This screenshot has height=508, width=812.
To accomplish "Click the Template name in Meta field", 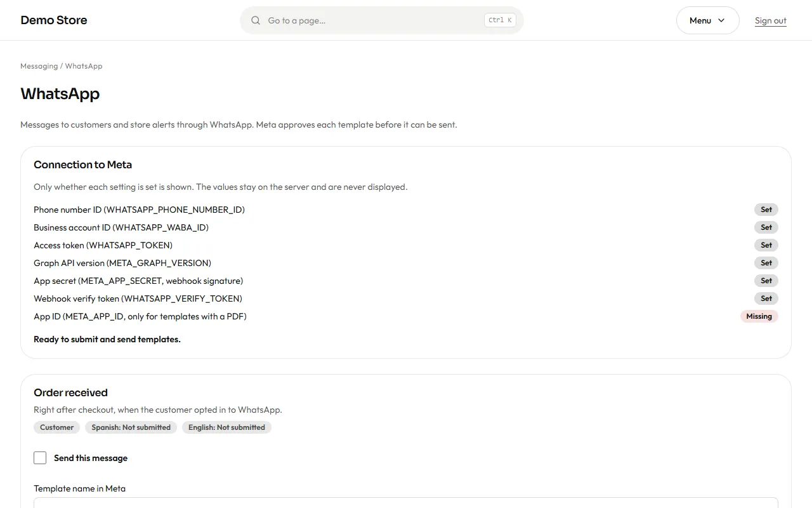I will tap(406, 502).
